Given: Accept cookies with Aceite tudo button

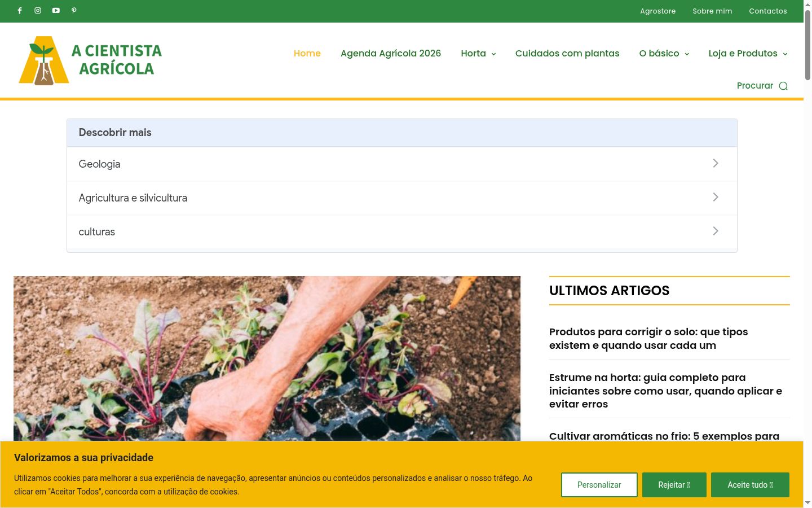Looking at the screenshot, I should [750, 485].
